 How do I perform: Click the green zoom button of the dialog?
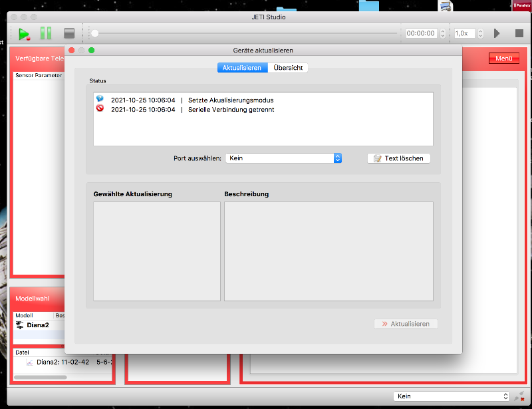(x=91, y=51)
